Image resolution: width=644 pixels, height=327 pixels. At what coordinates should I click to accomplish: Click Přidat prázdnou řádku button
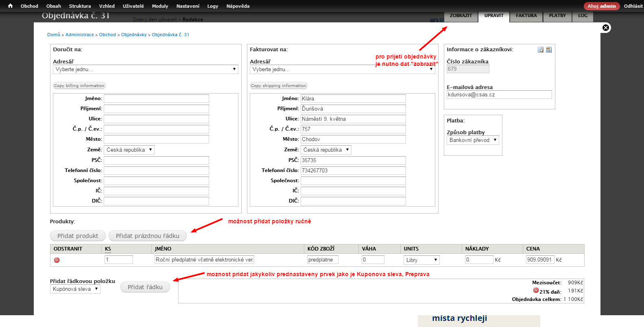(148, 236)
